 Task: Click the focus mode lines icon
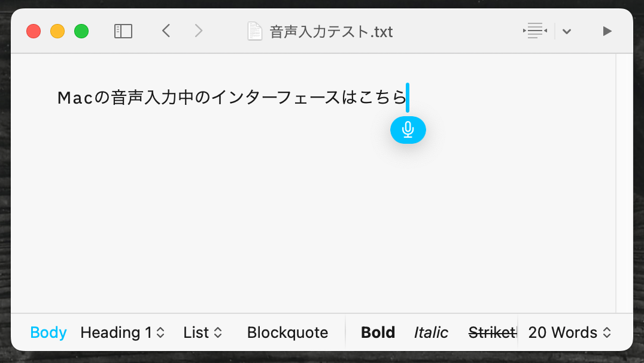(535, 31)
